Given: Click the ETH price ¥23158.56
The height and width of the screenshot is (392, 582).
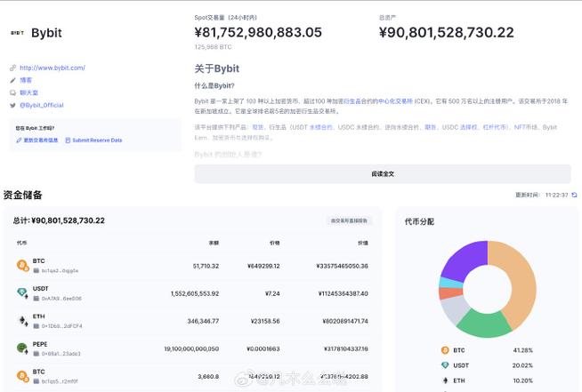Looking at the screenshot, I should coord(265,321).
